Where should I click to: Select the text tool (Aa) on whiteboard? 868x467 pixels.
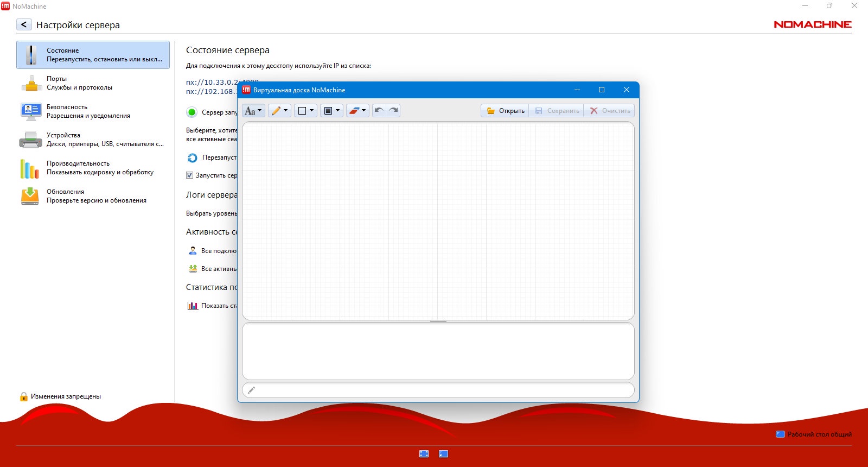pos(250,111)
